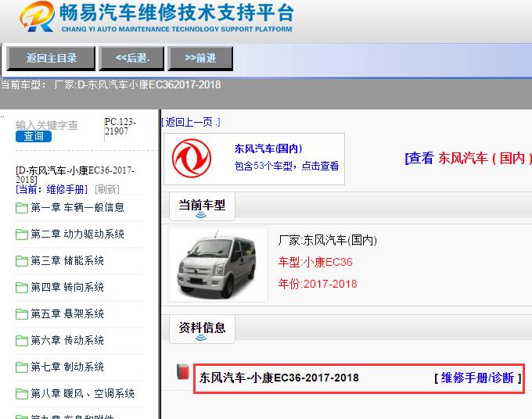Open 东风汽车-小康EC36-2017-2018 manual entry

279,378
